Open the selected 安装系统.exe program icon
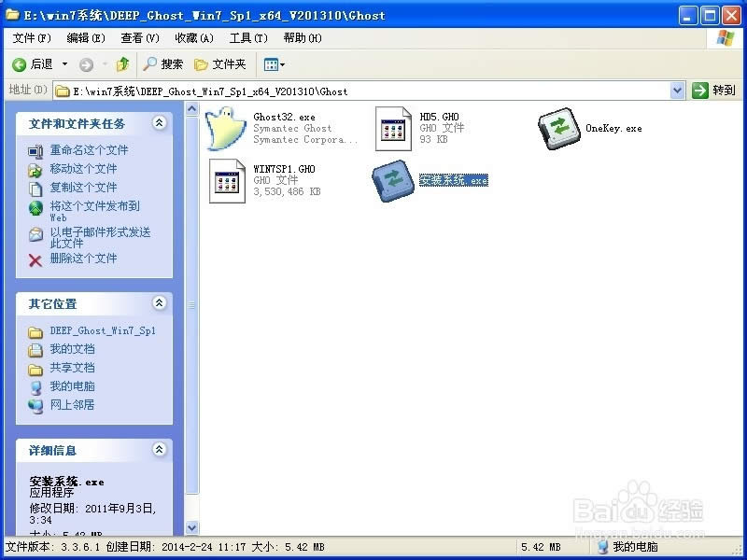Screen dimensions: 747x560 point(392,180)
